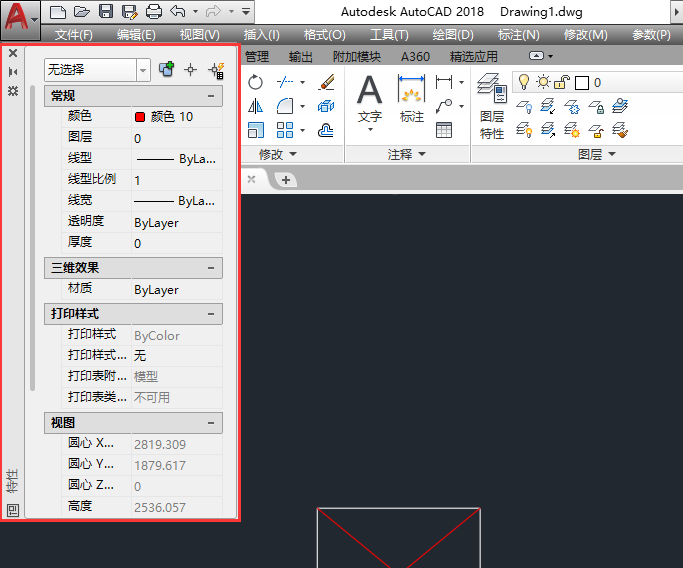Click the 文字 text tool button
This screenshot has width=683, height=568.
pos(369,102)
